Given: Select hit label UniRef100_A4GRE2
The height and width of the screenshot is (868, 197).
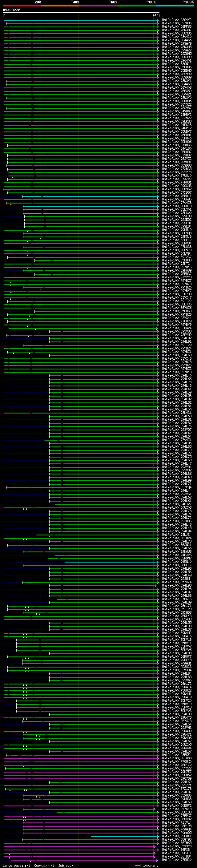Looking at the screenshot, I should (x=177, y=128).
